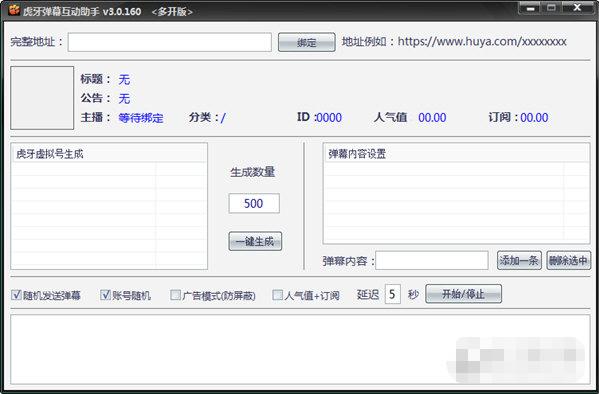Click the streamer avatar thumbnail box
The height and width of the screenshot is (394, 599).
pos(42,98)
